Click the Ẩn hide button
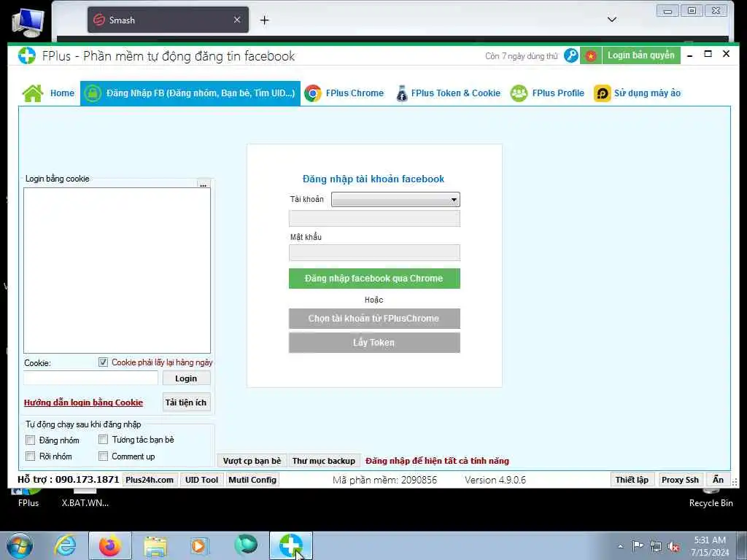The height and width of the screenshot is (560, 747). [718, 480]
